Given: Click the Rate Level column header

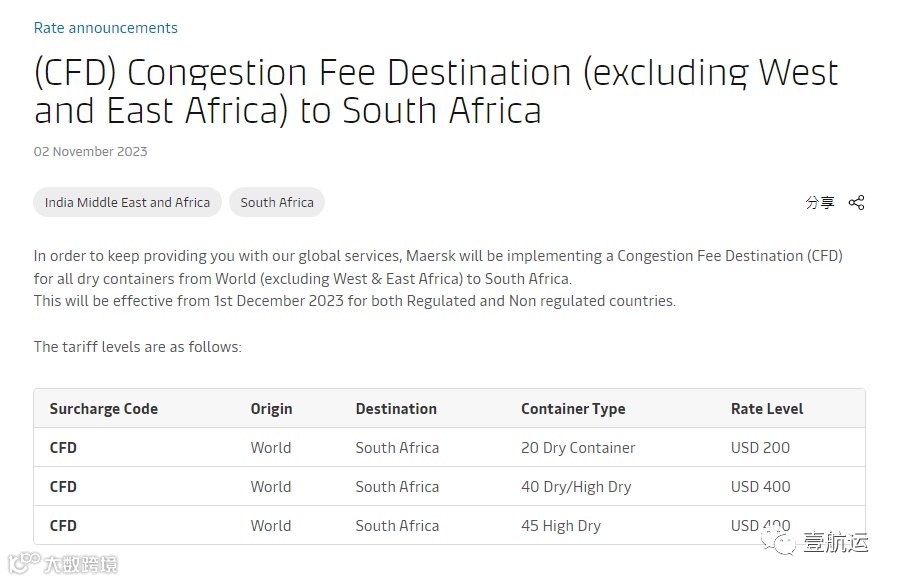Looking at the screenshot, I should tap(767, 409).
